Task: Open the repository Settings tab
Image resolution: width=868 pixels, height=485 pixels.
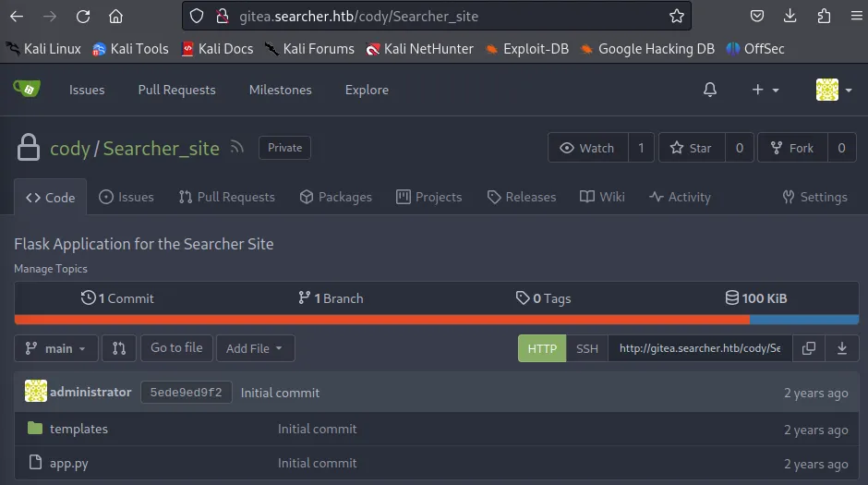Action: (814, 197)
